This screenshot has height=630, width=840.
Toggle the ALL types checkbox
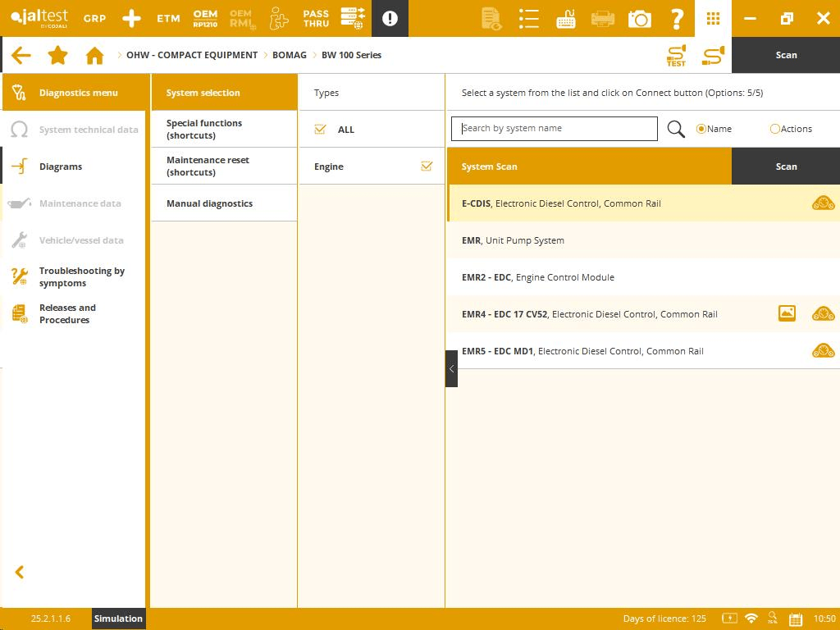pyautogui.click(x=321, y=130)
